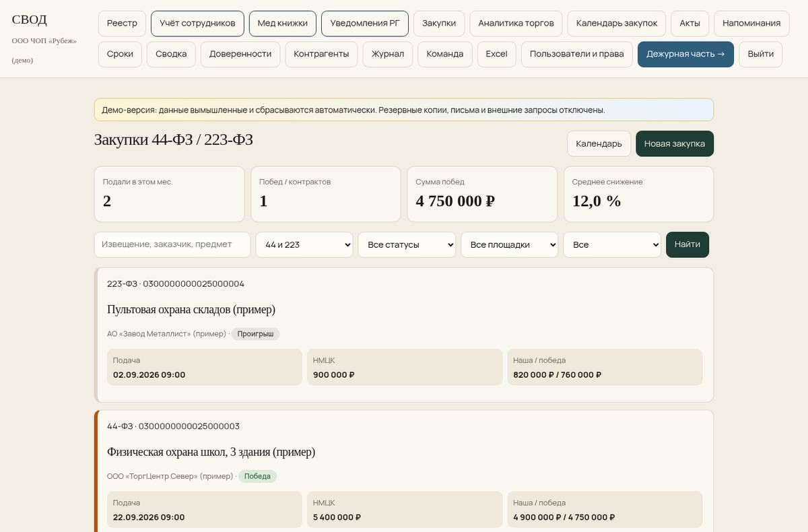Open Календарь закупок in navigation

click(x=617, y=23)
